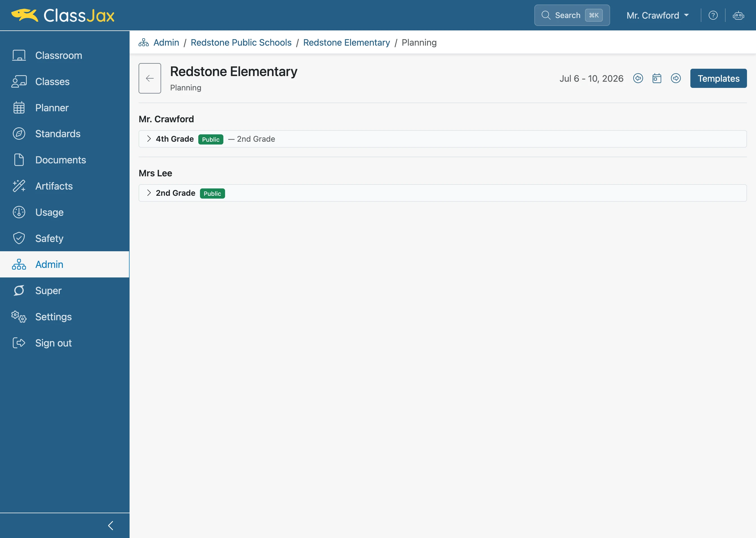
Task: Expand the 4th Grade plan row
Action: coord(443,139)
